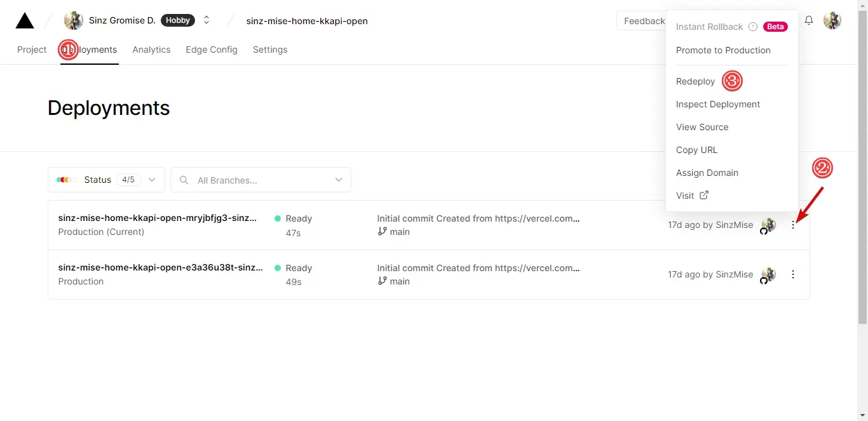
Task: Click the search icon in branches filter
Action: pyautogui.click(x=184, y=180)
